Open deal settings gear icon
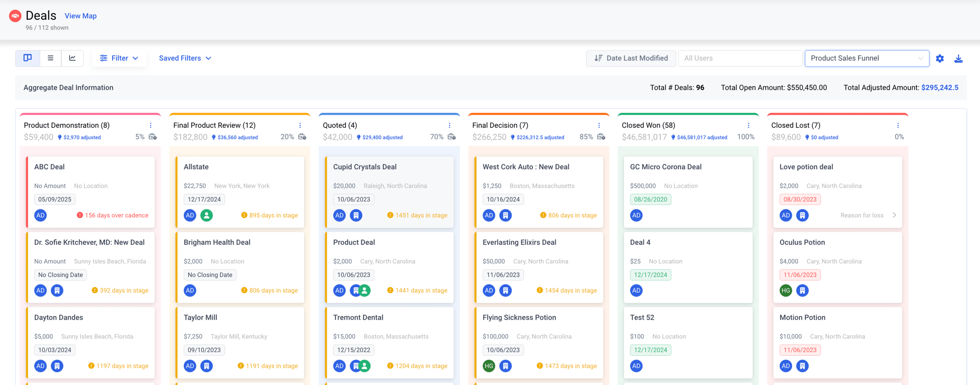This screenshot has height=385, width=980. 940,59
